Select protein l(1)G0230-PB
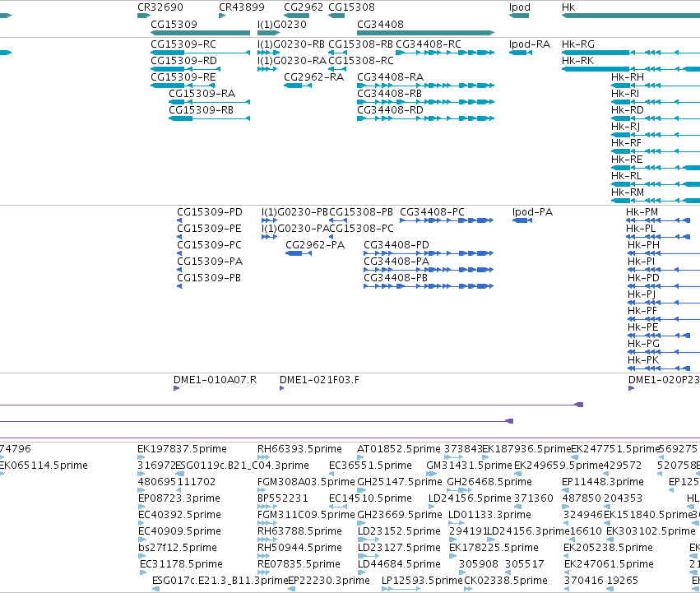The height and width of the screenshot is (593, 700). point(270,220)
